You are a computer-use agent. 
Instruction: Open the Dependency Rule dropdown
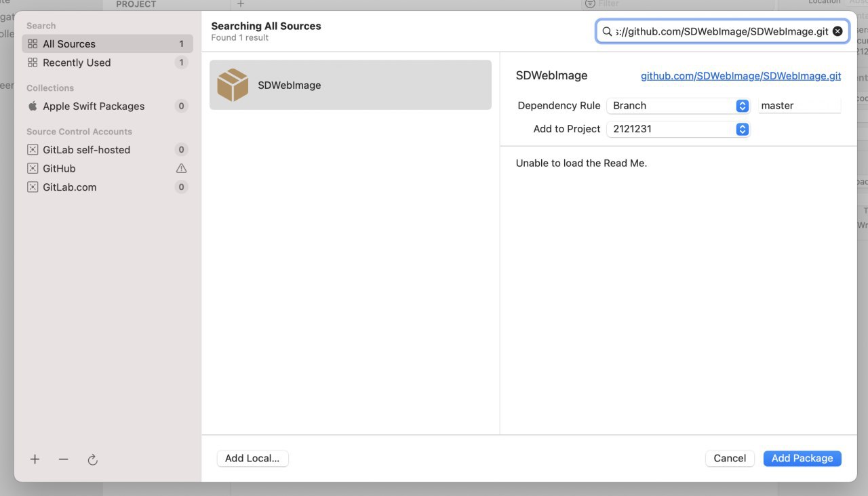pyautogui.click(x=678, y=106)
